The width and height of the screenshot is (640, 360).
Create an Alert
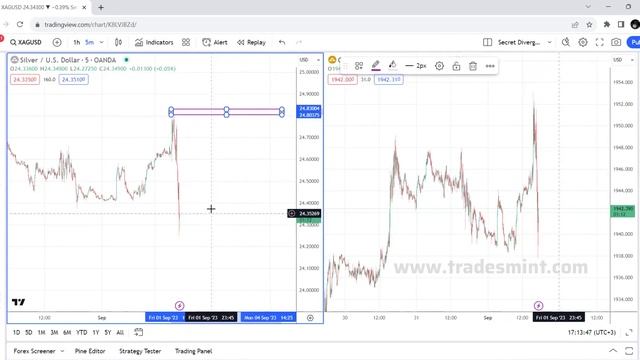215,42
